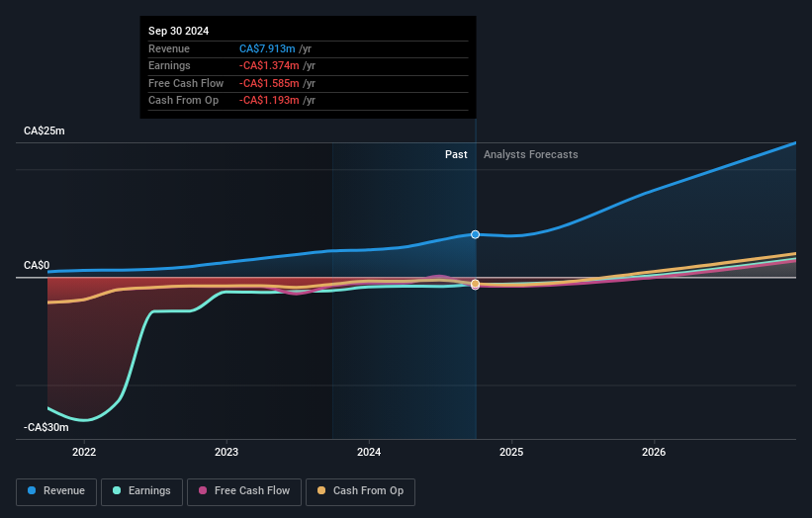
Task: Click the 2022 x-axis label
Action: (x=84, y=452)
